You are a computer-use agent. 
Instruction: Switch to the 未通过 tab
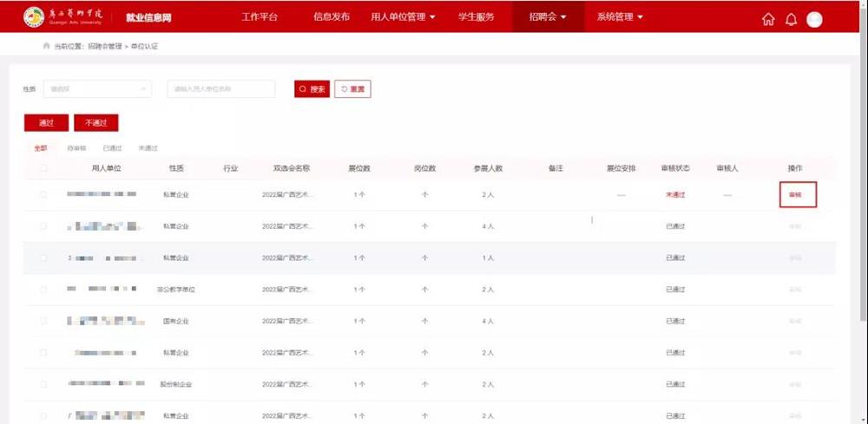click(x=148, y=148)
